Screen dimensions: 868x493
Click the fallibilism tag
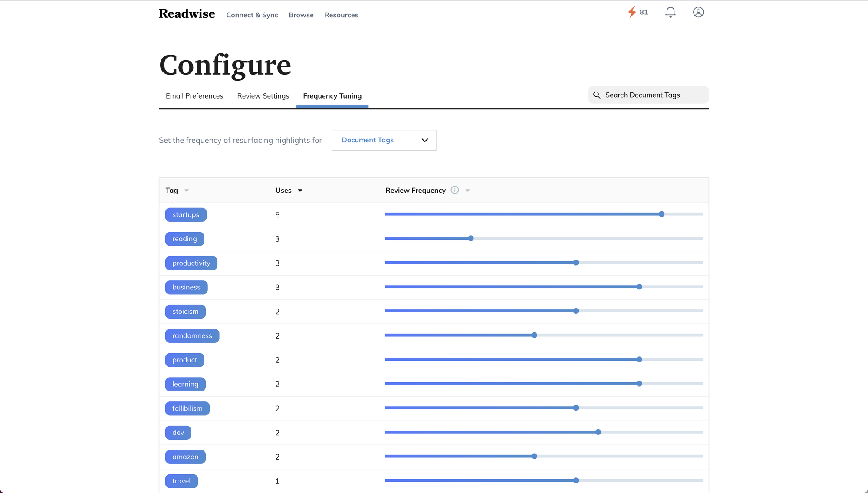187,408
